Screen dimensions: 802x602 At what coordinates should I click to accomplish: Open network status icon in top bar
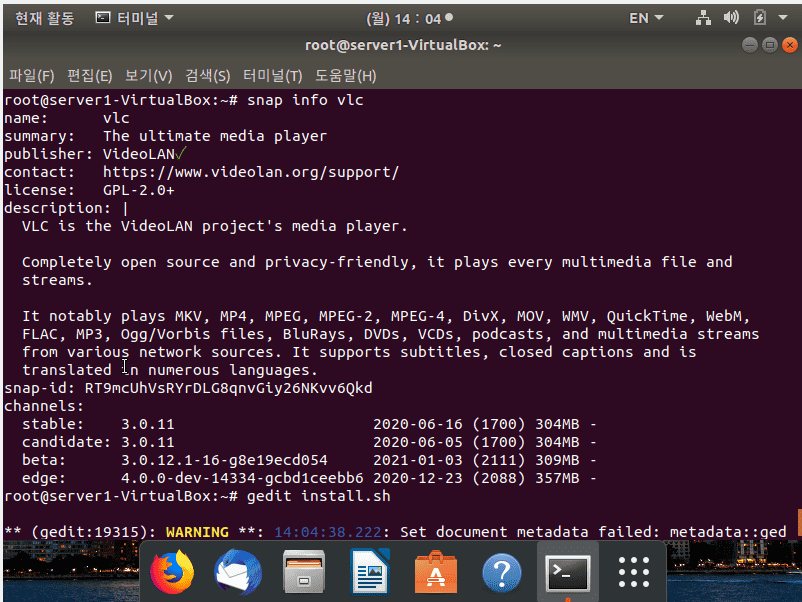703,18
